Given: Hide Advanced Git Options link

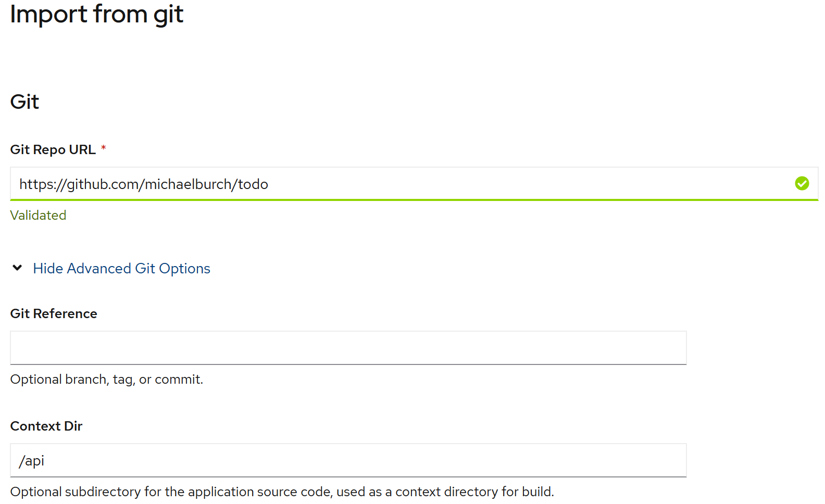Looking at the screenshot, I should 121,269.
